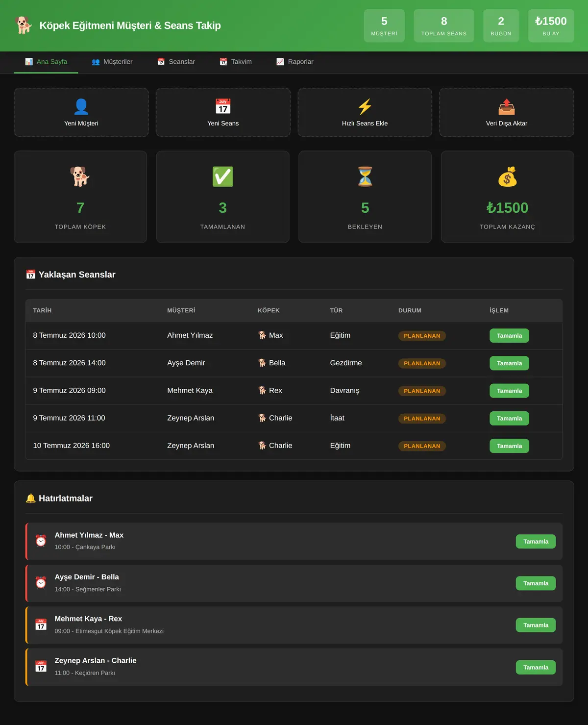This screenshot has height=725, width=588.
Task: Click the Planlanan badge in Ahmet Yılmaz's row
Action: (422, 336)
